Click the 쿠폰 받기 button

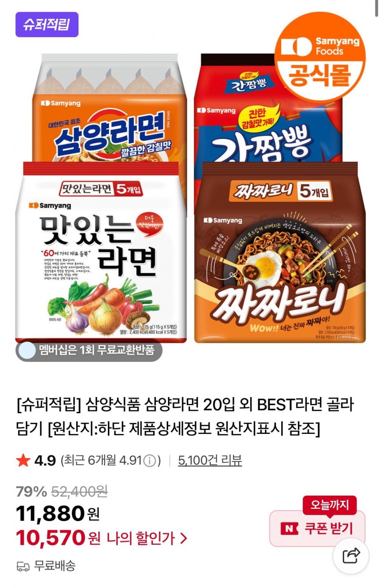click(x=317, y=528)
